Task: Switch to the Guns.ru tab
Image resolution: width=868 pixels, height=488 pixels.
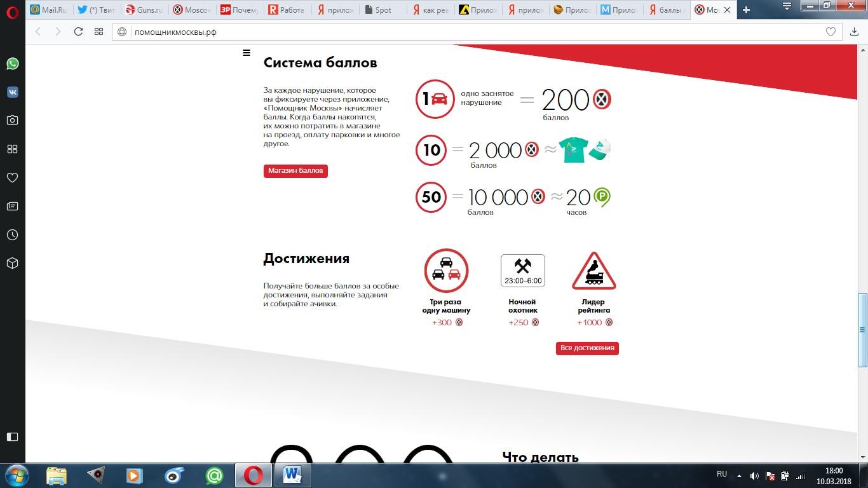Action: coord(144,10)
